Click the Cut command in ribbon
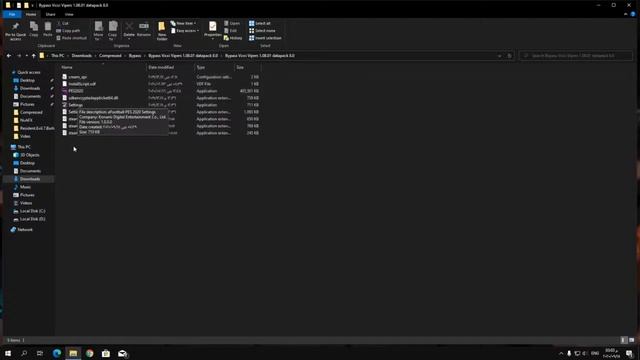640x360 pixels. (63, 23)
